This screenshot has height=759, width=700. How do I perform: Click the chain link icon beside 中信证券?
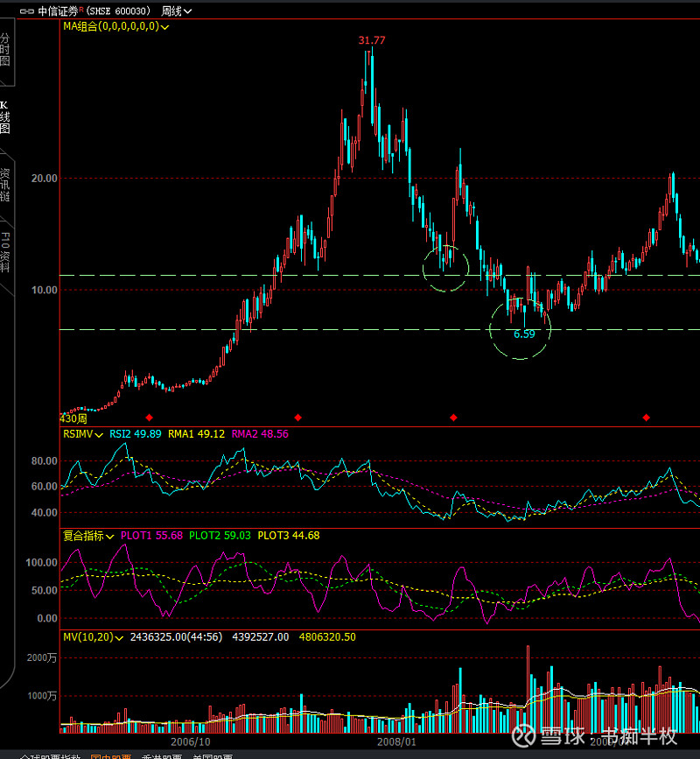coord(26,11)
